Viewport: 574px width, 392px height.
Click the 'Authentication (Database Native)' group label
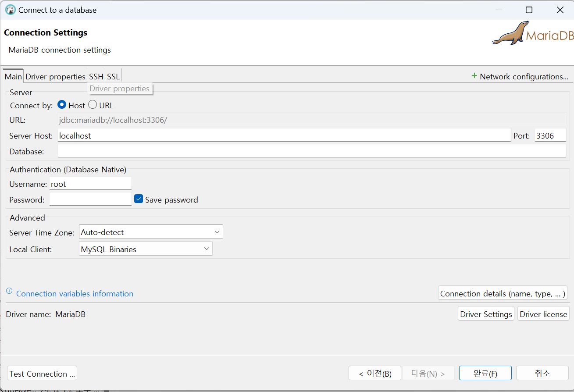[68, 169]
